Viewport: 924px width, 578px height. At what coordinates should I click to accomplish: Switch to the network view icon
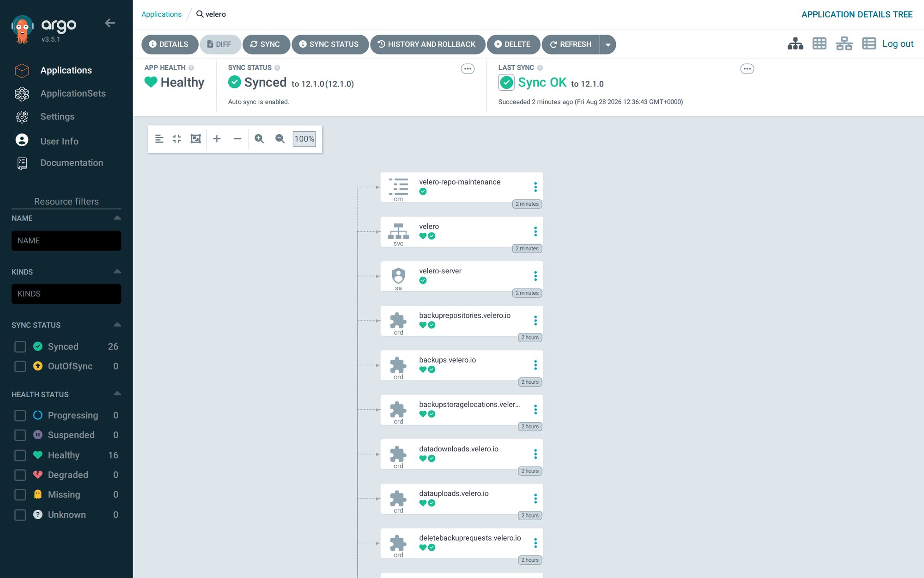[x=844, y=44]
